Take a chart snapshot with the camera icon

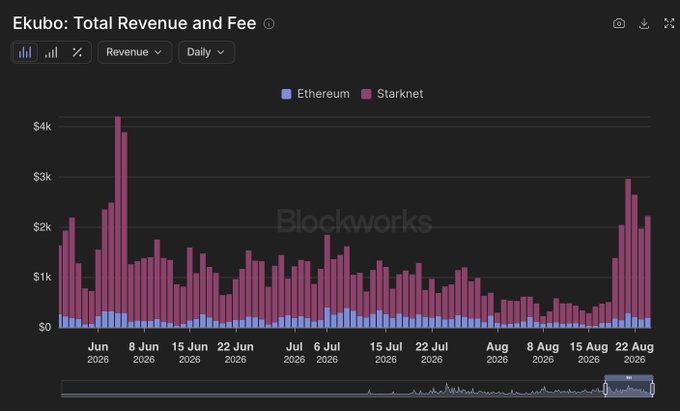pos(619,23)
